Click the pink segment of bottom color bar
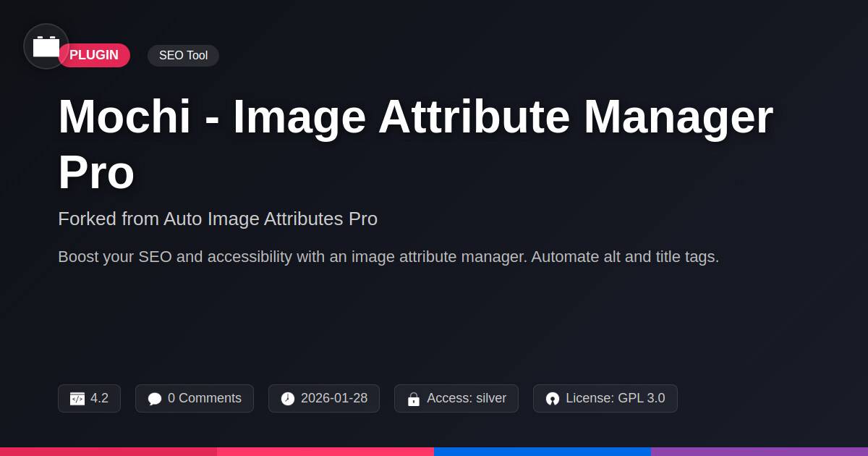Viewport: 868px width, 456px height. coord(325,452)
